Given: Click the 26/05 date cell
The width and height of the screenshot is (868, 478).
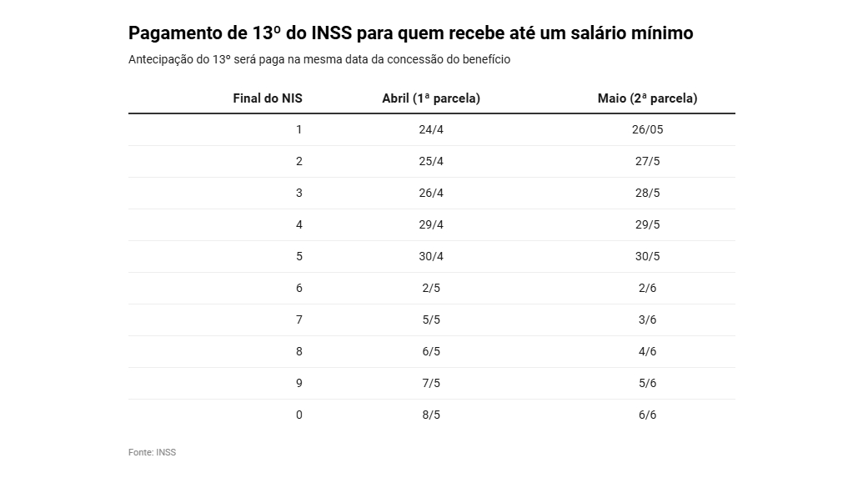Looking at the screenshot, I should 647,129.
